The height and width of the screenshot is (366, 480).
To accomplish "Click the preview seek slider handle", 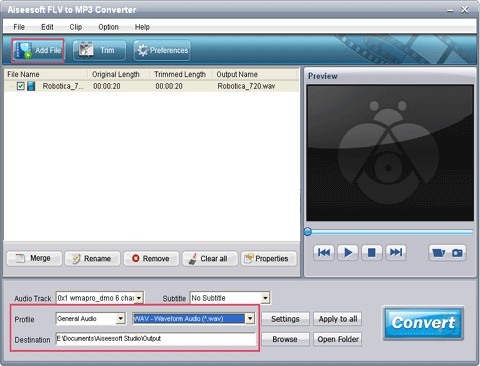I will tap(308, 232).
